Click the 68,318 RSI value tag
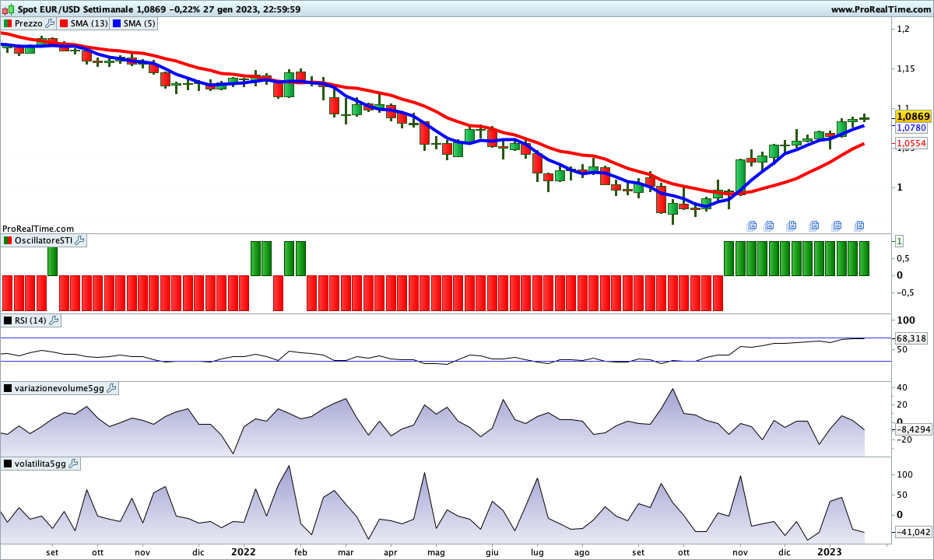The height and width of the screenshot is (560, 934). tap(911, 338)
